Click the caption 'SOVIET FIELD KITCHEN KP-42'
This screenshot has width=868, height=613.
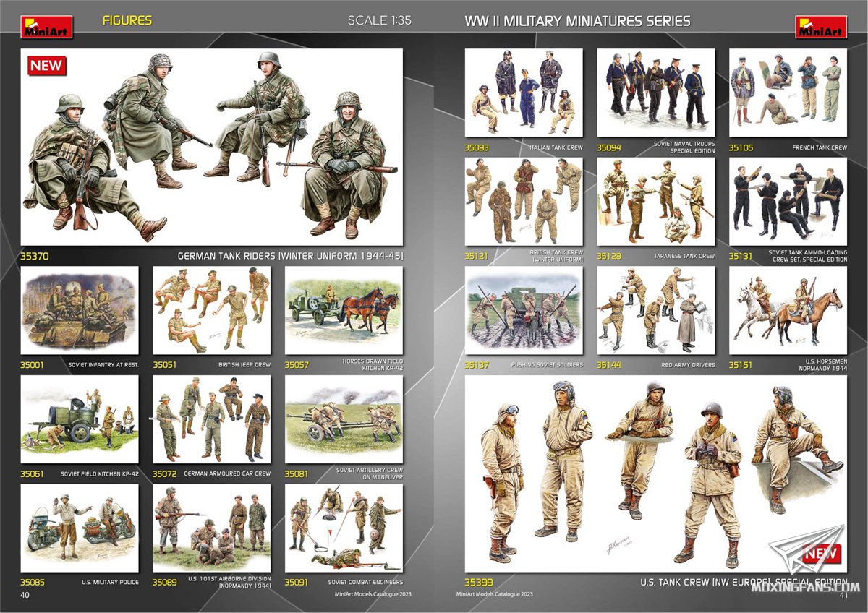100,474
